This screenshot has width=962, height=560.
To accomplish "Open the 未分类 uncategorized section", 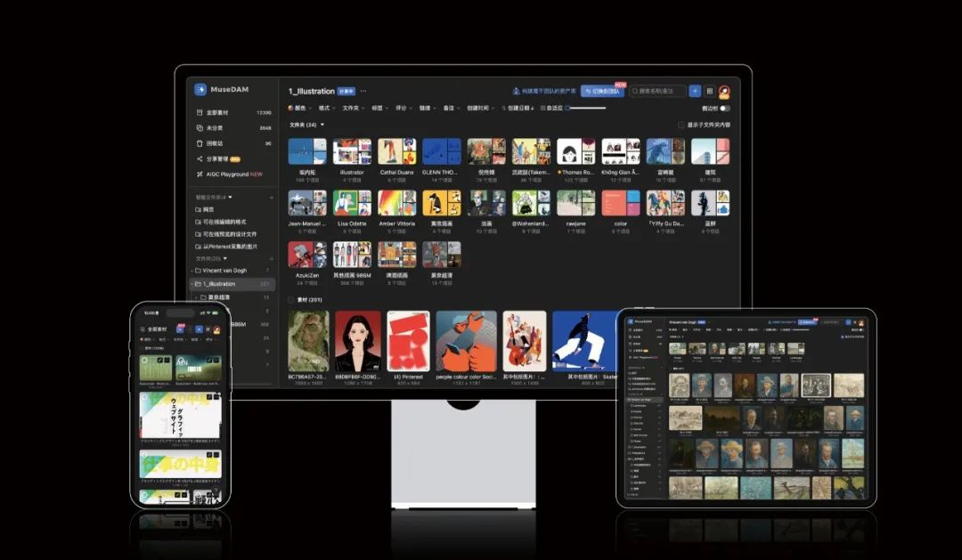I will pyautogui.click(x=233, y=128).
